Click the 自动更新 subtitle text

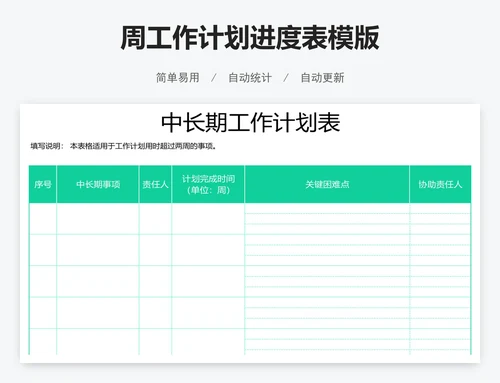pyautogui.click(x=322, y=78)
